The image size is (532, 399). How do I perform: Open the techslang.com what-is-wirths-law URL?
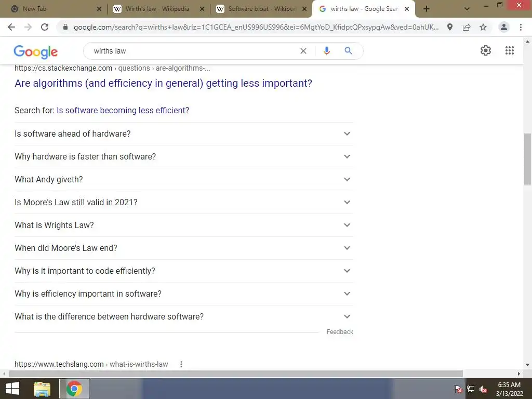[x=91, y=364]
